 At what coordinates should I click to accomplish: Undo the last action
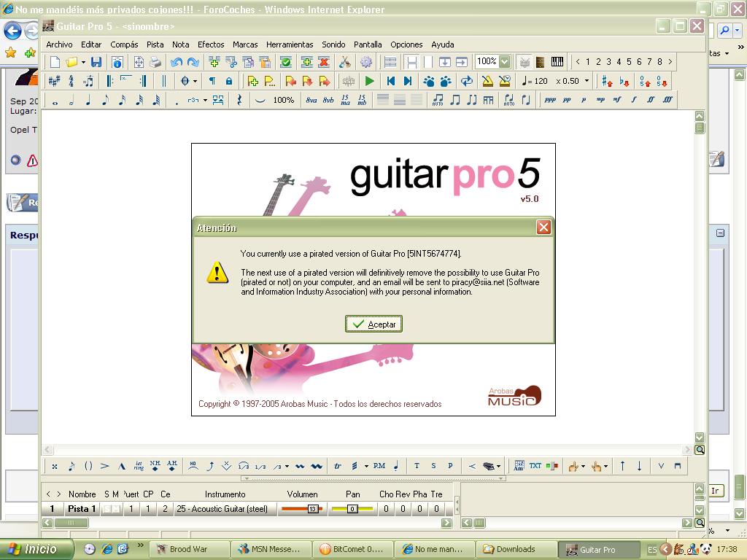click(x=177, y=62)
